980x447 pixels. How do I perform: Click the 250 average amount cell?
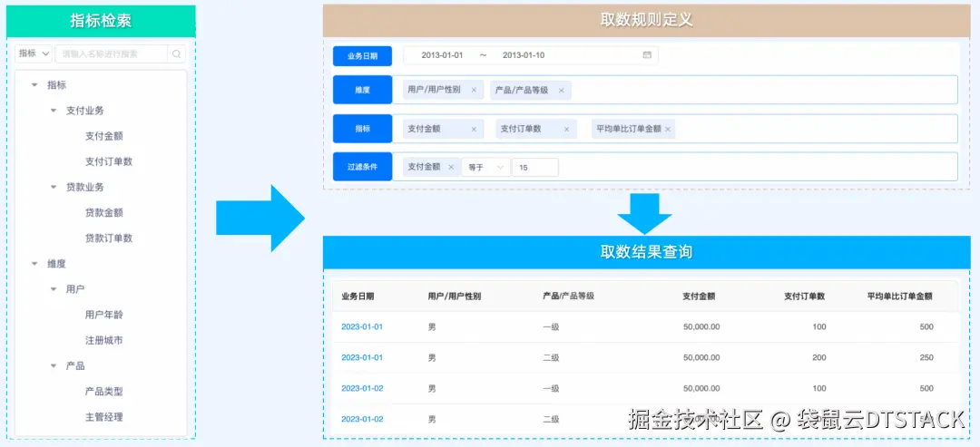[926, 358]
